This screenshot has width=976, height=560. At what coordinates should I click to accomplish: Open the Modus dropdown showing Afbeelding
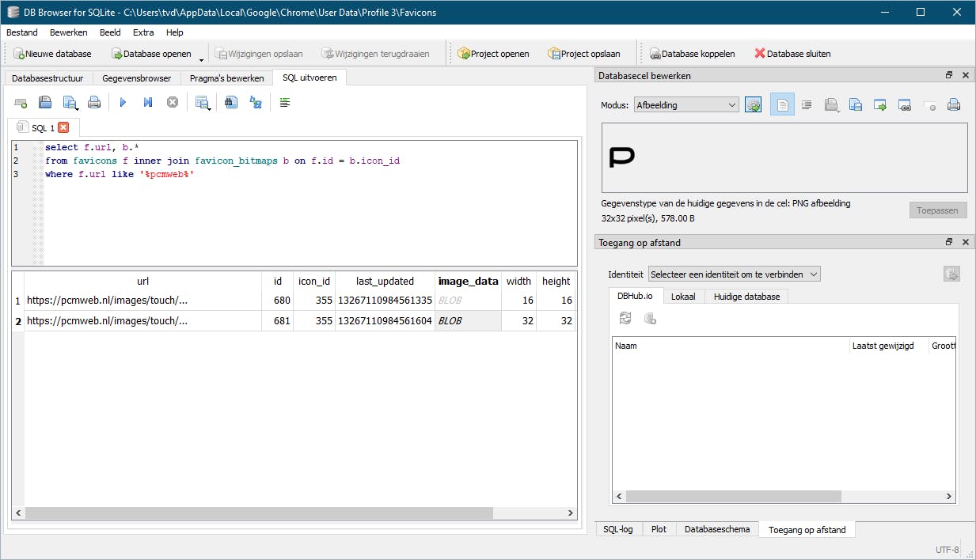click(686, 105)
